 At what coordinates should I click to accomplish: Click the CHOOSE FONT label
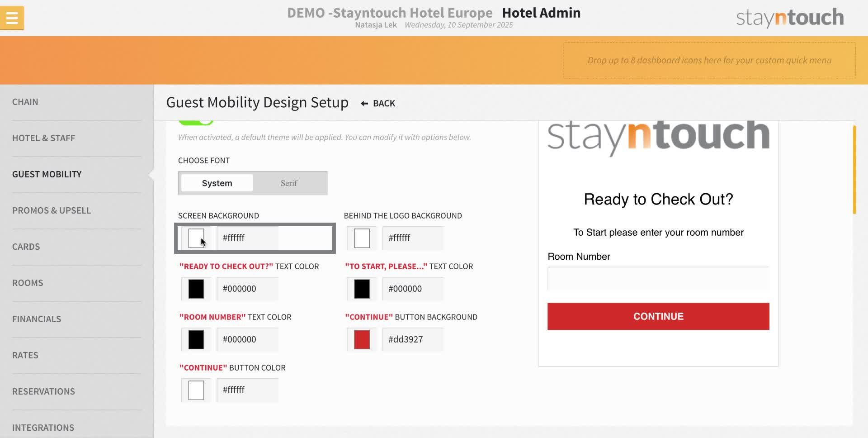(204, 161)
